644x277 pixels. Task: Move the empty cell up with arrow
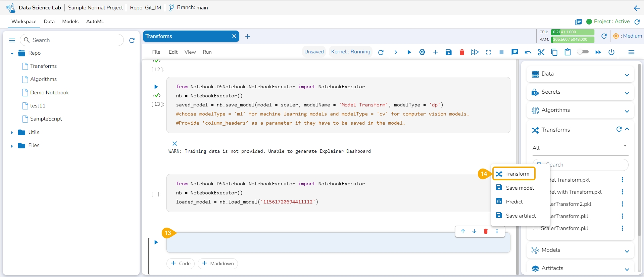coord(463,231)
